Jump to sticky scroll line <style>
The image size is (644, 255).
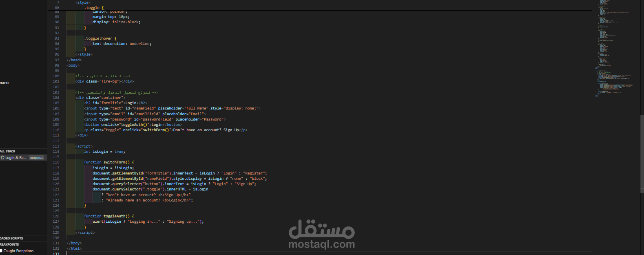tap(83, 2)
